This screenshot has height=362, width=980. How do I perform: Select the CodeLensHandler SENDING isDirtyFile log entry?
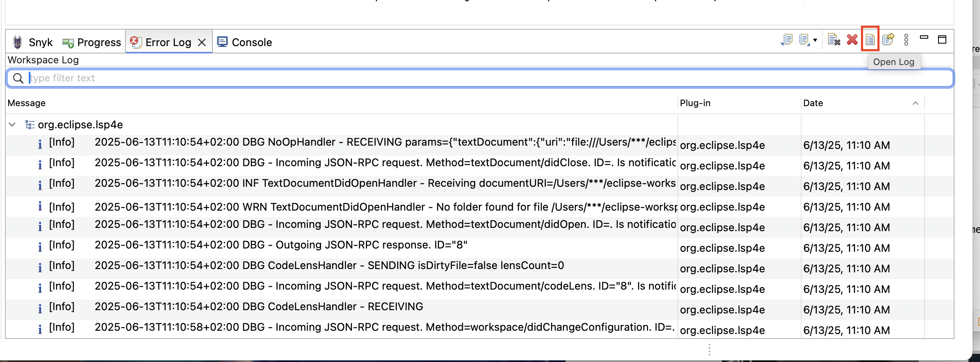point(329,266)
